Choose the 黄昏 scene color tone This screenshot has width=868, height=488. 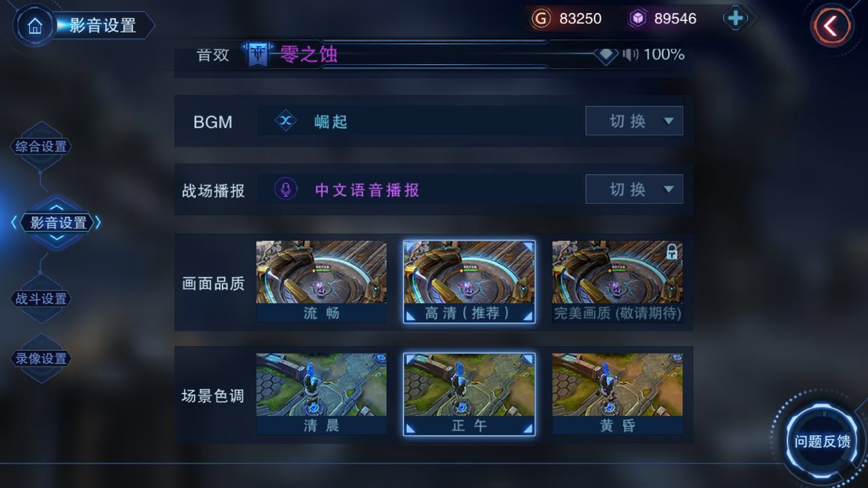click(x=617, y=394)
